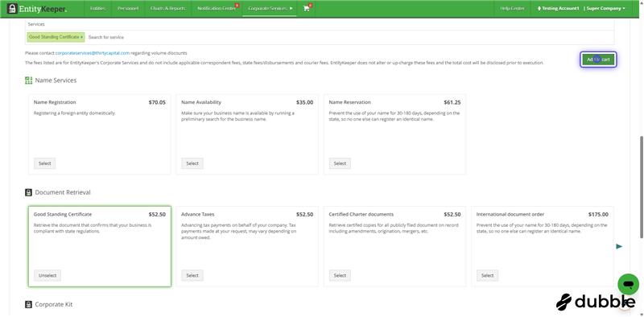
Task: Open the shopping cart icon
Action: click(x=306, y=9)
